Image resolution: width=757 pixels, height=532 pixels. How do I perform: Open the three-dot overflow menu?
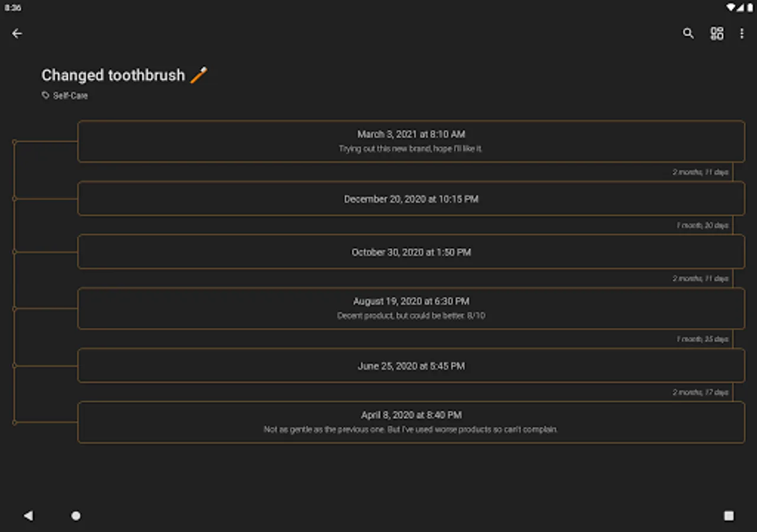coord(742,34)
